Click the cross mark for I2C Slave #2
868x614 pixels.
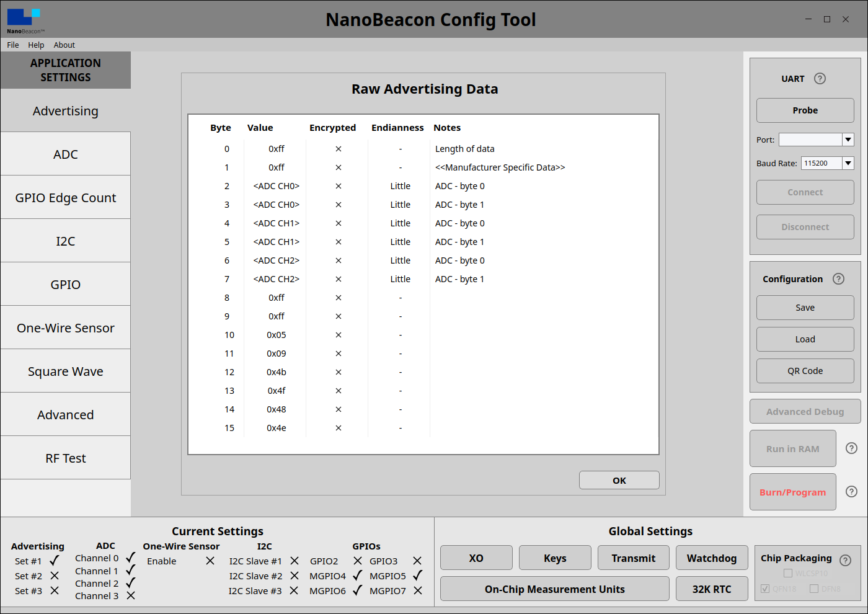tap(294, 576)
